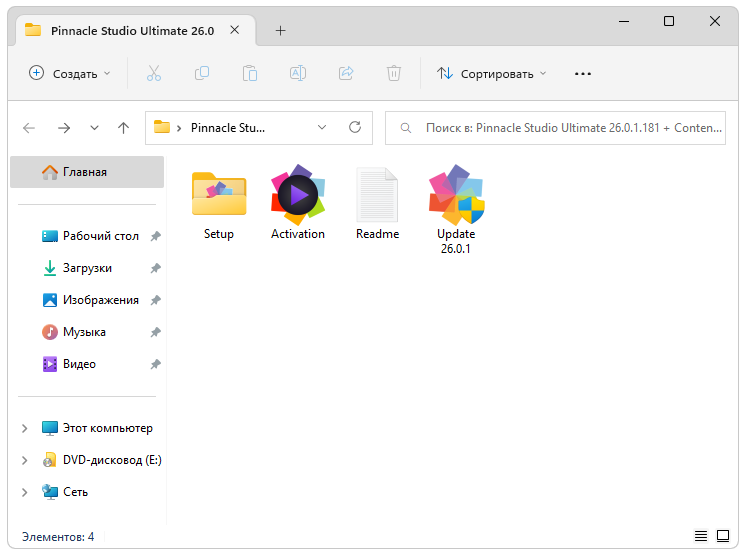Unpin Видео from quick access

[x=155, y=364]
